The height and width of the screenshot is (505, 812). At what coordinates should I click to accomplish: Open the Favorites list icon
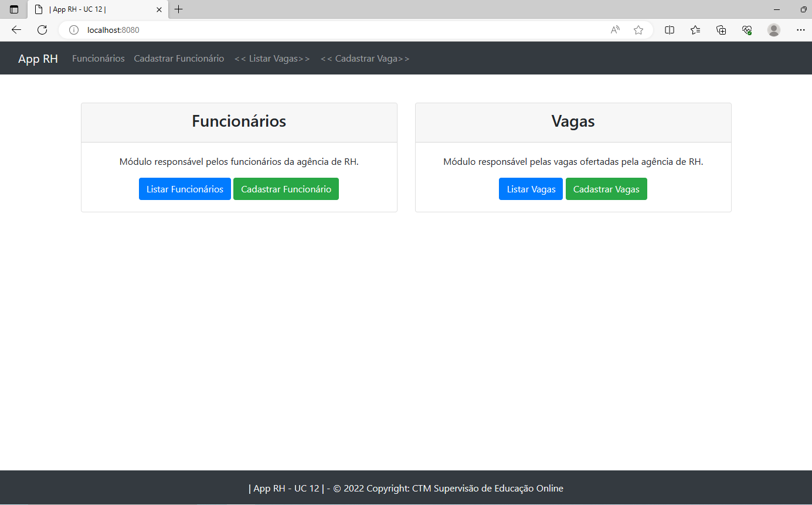pos(695,30)
